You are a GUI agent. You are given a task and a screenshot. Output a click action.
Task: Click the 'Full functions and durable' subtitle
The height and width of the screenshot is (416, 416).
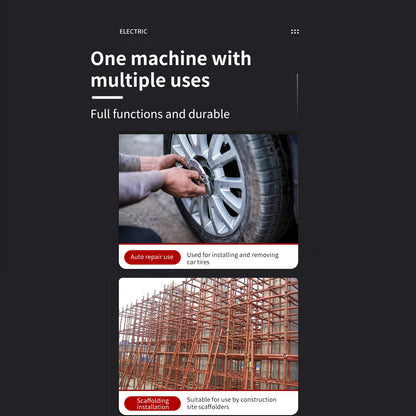click(x=160, y=114)
